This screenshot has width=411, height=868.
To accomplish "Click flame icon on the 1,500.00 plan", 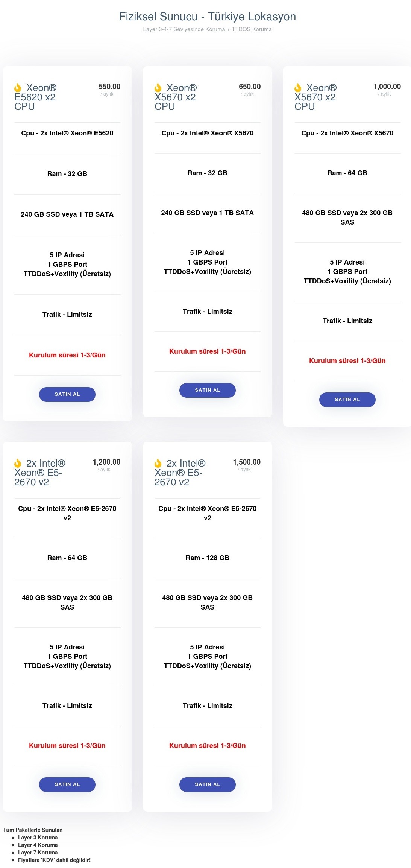I will 158,463.
